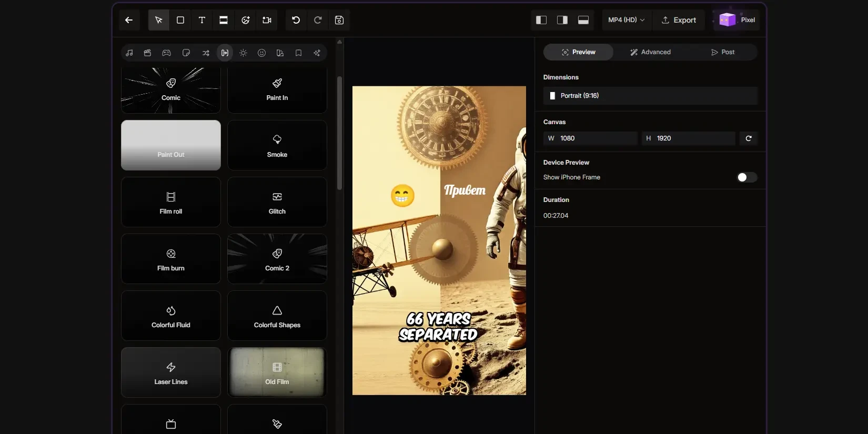Open the Portrait (9:16) dimensions dropdown
Image resolution: width=868 pixels, height=434 pixels.
pyautogui.click(x=650, y=96)
